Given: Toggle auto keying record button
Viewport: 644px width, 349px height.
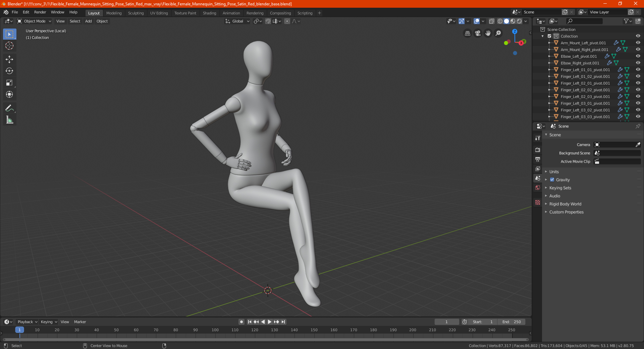Looking at the screenshot, I should click(x=241, y=322).
